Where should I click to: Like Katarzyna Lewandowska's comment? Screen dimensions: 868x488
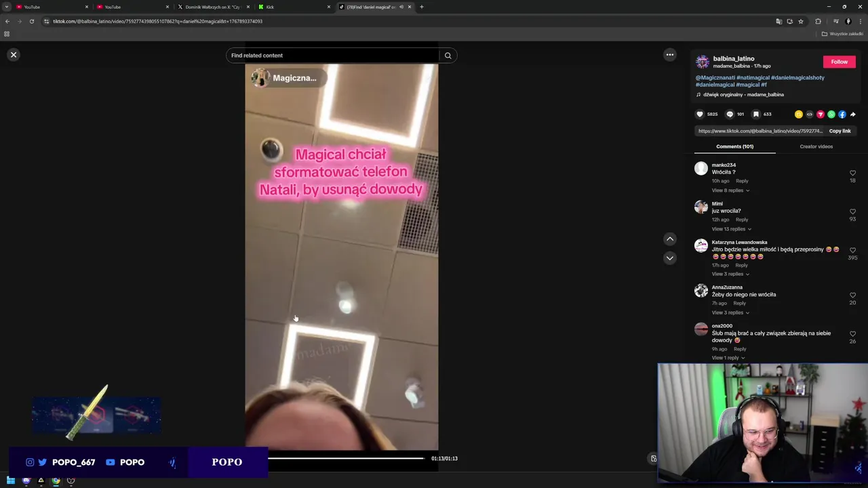852,250
